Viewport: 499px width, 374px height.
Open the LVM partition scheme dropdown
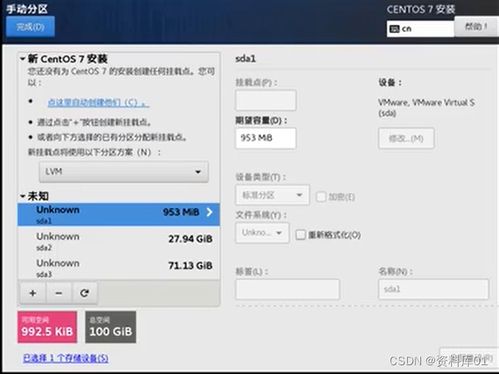(x=124, y=172)
